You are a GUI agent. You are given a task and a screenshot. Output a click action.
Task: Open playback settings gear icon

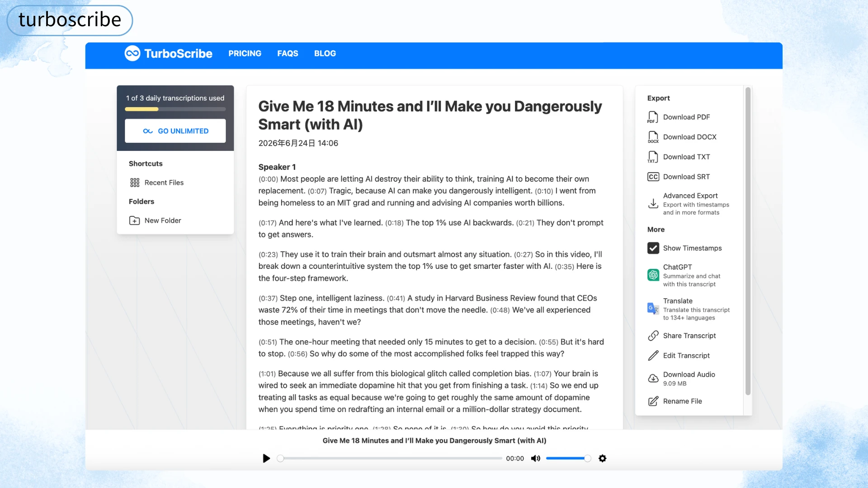tap(602, 458)
